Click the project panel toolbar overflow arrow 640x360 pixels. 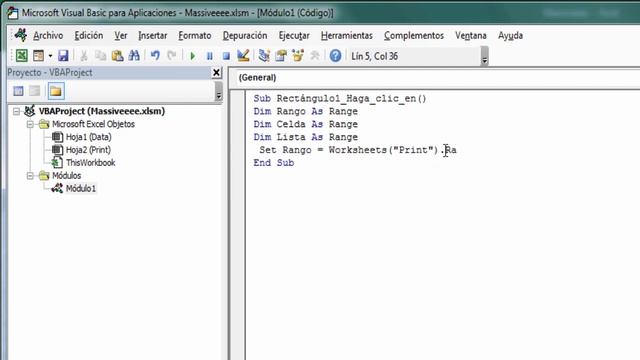(x=218, y=91)
